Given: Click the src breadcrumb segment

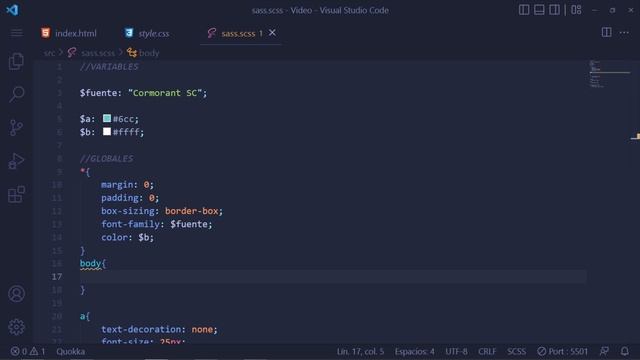Looking at the screenshot, I should 49,53.
